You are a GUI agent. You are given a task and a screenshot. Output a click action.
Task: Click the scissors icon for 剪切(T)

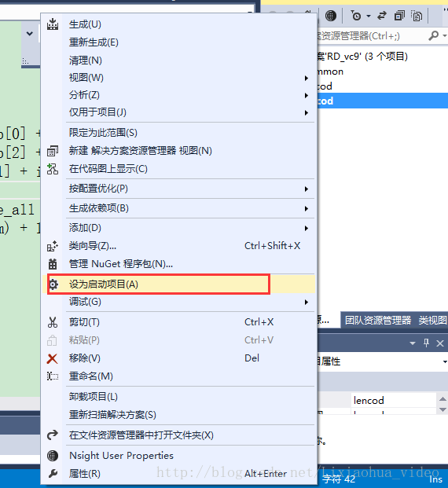(53, 322)
